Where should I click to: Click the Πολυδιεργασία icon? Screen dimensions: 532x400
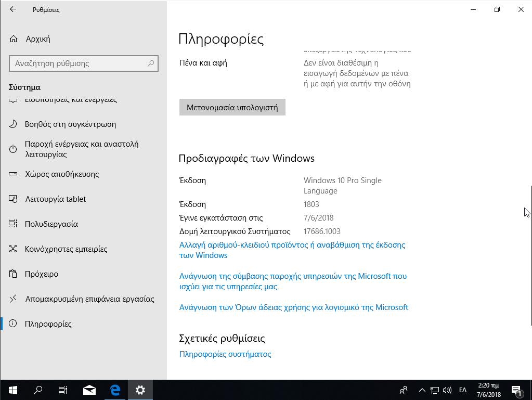coord(13,224)
